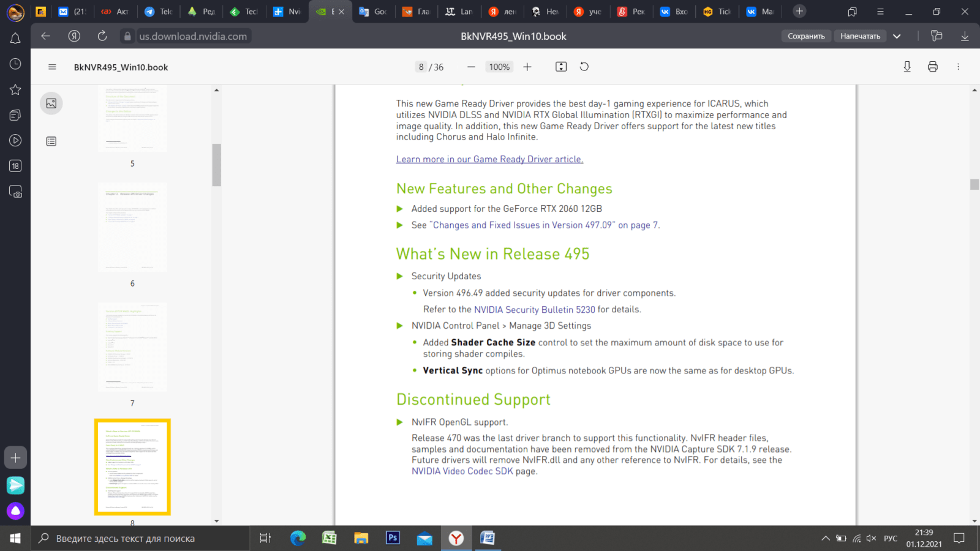980x551 pixels.
Task: Click the Напечатать button
Action: coord(860,36)
